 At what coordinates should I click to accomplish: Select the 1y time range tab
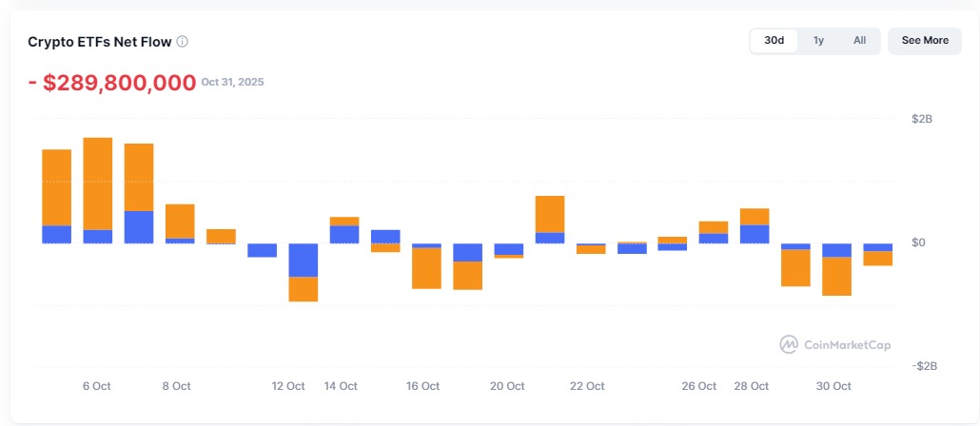818,41
